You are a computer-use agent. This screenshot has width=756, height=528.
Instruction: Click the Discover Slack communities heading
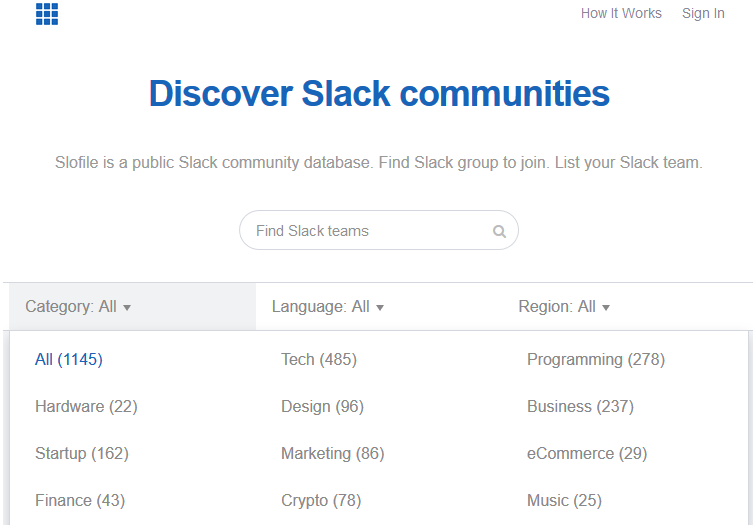click(379, 93)
